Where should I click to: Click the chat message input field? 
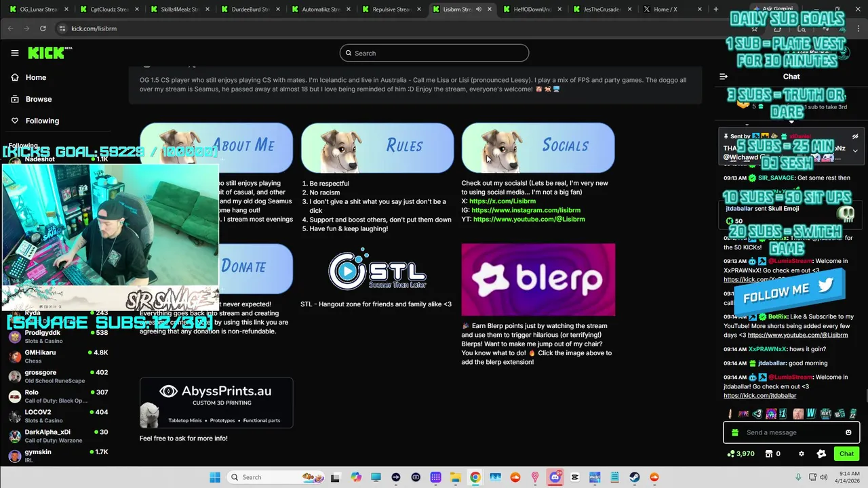click(790, 432)
